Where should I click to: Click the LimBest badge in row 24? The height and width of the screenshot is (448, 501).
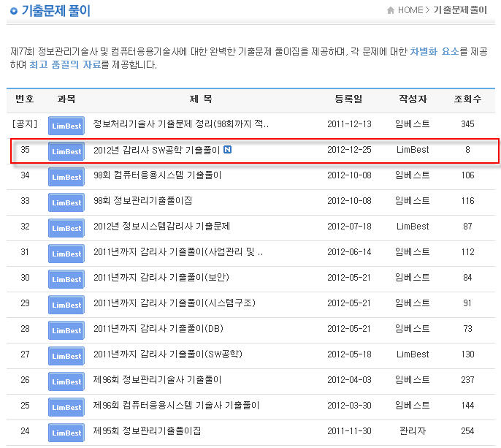[66, 433]
